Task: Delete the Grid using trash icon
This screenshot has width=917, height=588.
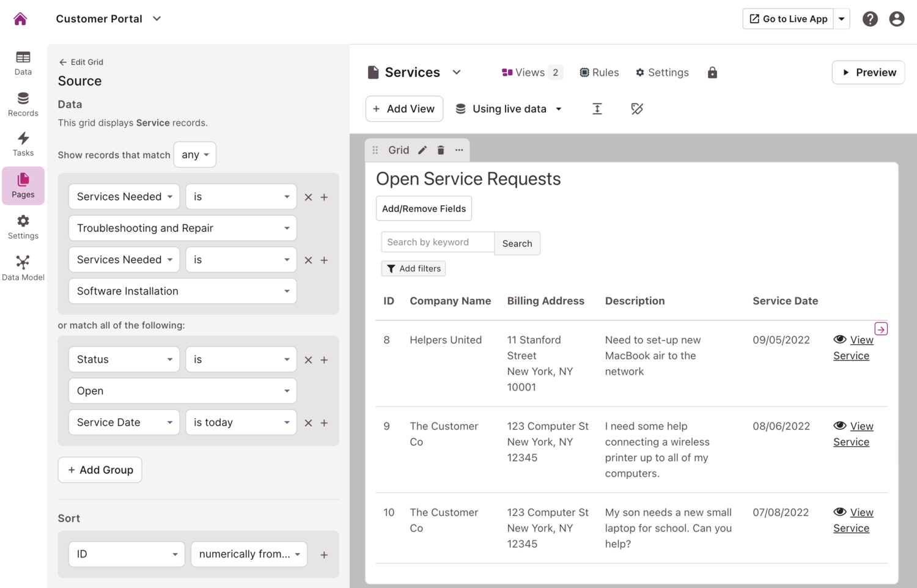Action: [x=441, y=150]
